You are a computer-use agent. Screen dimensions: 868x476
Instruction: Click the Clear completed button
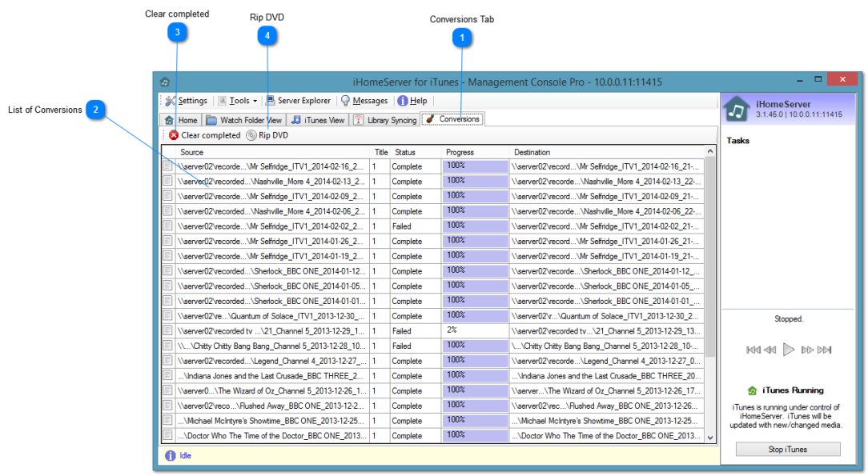(x=205, y=135)
